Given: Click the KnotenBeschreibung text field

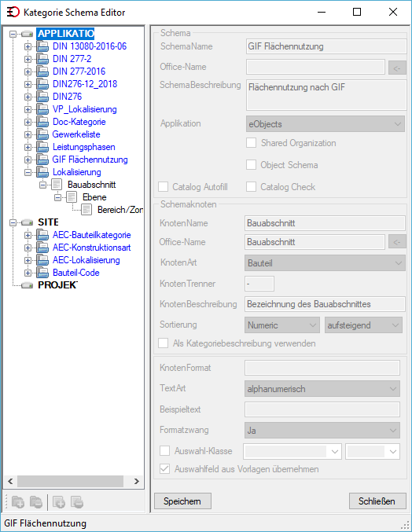Looking at the screenshot, I should pos(325,304).
